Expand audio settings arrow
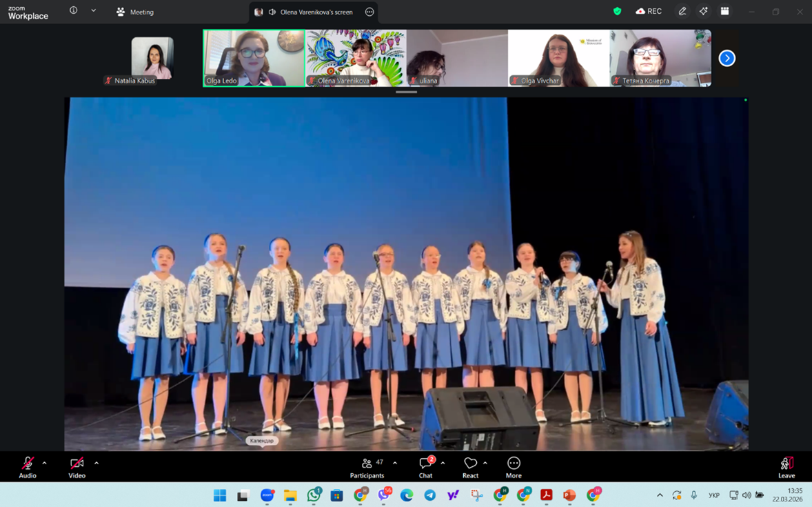 click(45, 463)
